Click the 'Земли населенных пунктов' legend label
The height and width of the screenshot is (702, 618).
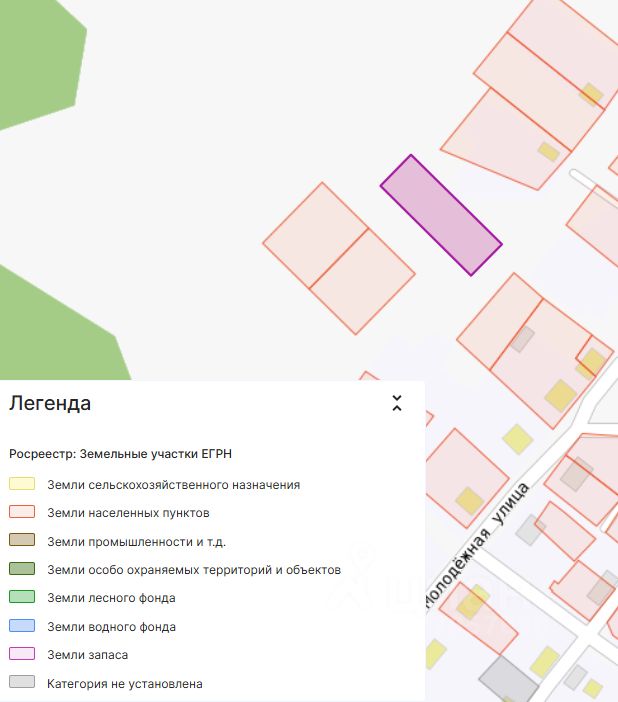pyautogui.click(x=128, y=513)
